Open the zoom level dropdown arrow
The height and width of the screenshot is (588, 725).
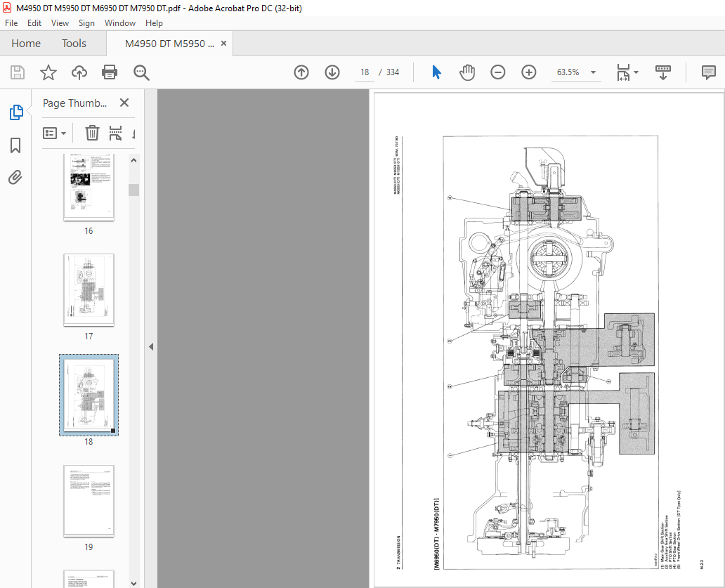click(593, 72)
